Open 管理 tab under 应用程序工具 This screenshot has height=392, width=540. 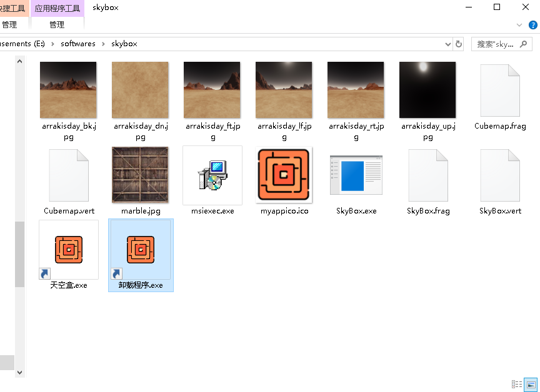click(x=57, y=25)
